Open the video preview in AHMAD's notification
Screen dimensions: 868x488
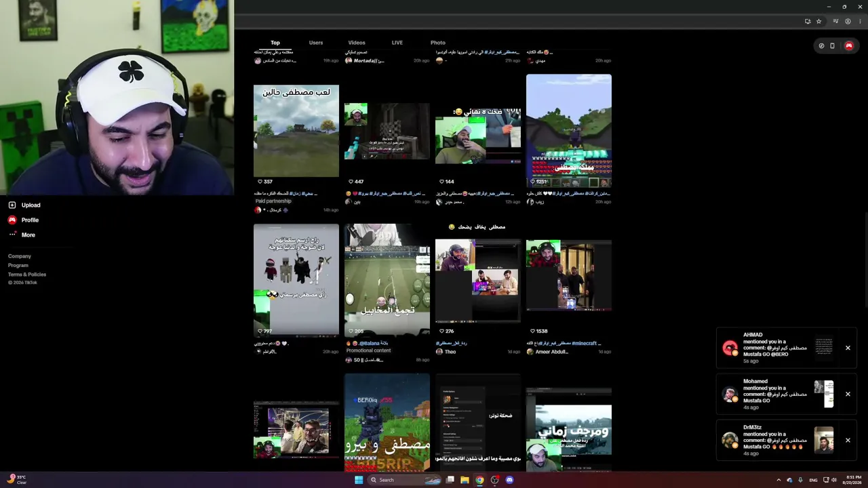(x=824, y=348)
